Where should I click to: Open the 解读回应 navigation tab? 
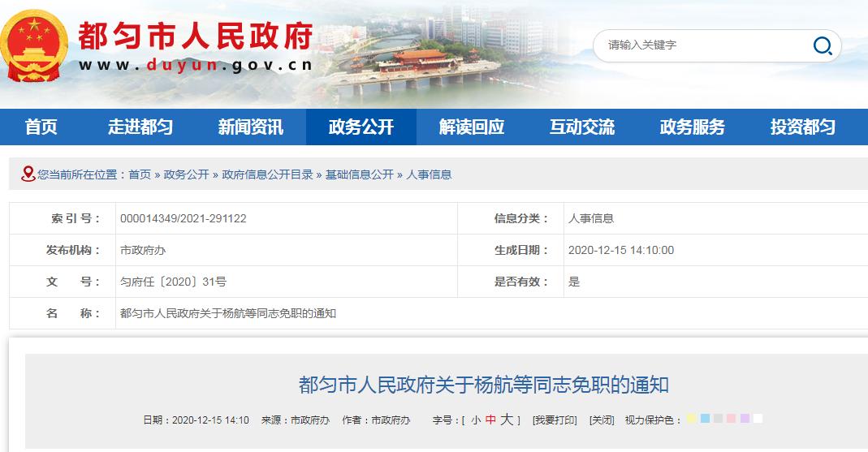coord(472,127)
